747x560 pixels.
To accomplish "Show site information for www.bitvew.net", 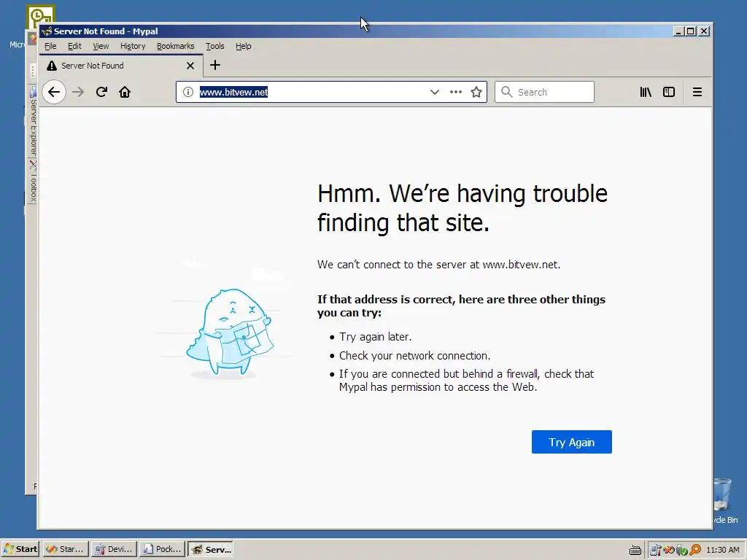I will pyautogui.click(x=188, y=92).
